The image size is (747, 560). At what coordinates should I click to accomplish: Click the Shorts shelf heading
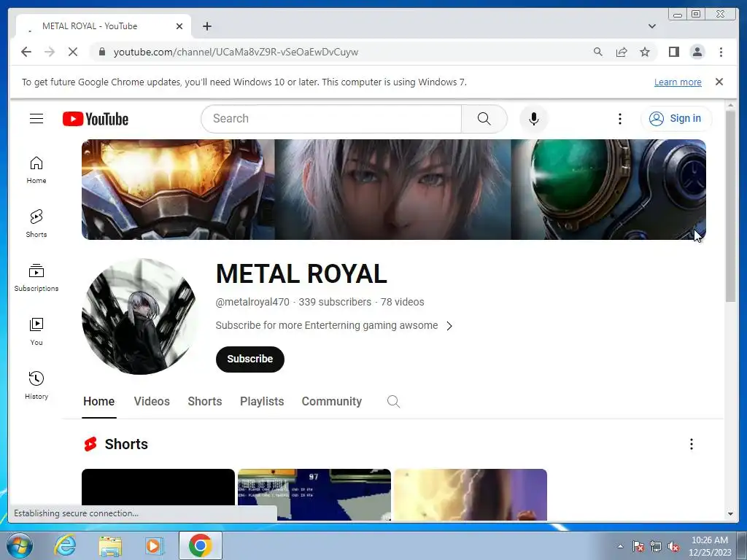click(x=126, y=444)
